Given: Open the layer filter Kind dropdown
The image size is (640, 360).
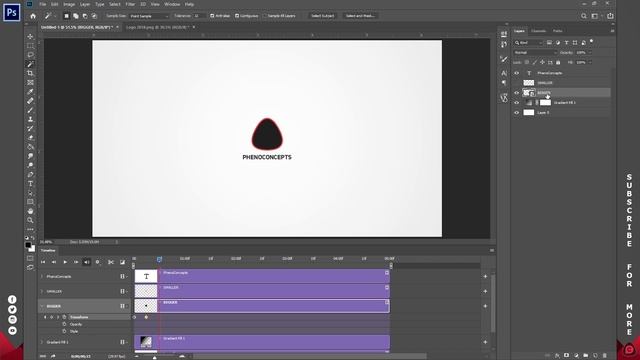Looking at the screenshot, I should click(528, 42).
